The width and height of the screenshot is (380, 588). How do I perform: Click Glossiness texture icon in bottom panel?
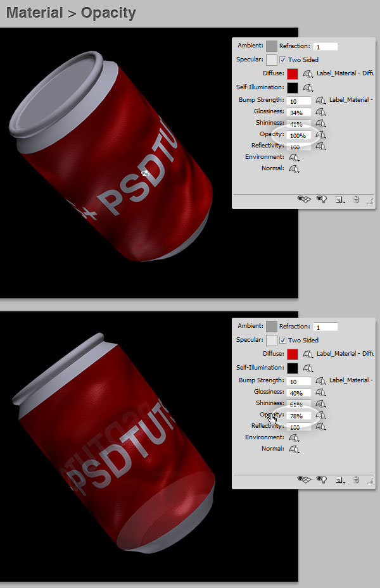pos(320,392)
